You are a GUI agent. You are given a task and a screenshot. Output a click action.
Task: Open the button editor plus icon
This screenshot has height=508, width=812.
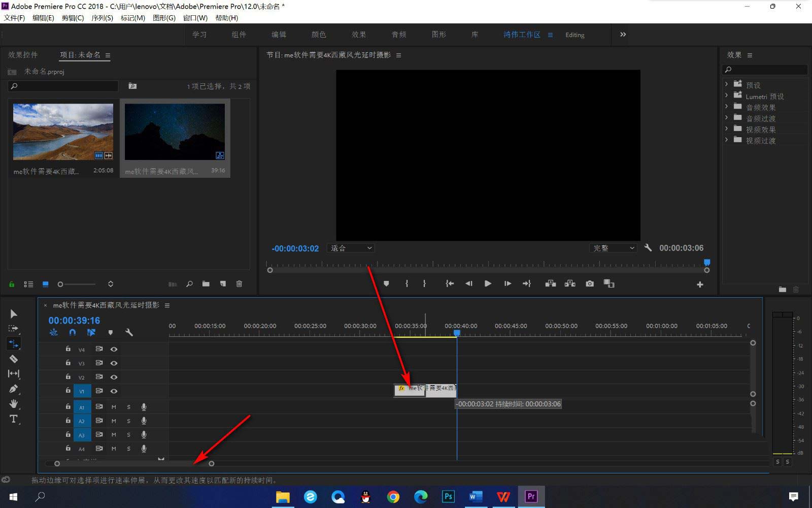pyautogui.click(x=700, y=284)
